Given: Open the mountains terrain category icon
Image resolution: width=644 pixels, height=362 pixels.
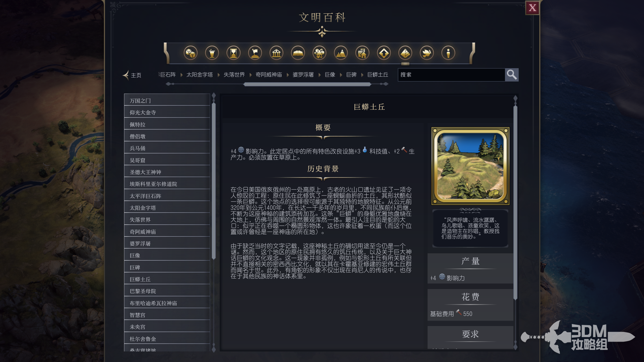Looking at the screenshot, I should click(341, 53).
